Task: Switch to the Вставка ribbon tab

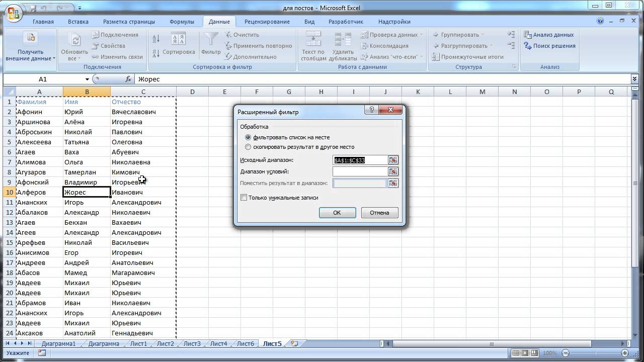Action: (78, 22)
